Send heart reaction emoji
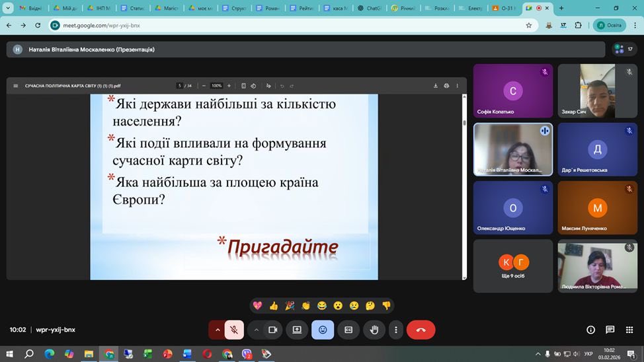This screenshot has width=644, height=362. [257, 305]
